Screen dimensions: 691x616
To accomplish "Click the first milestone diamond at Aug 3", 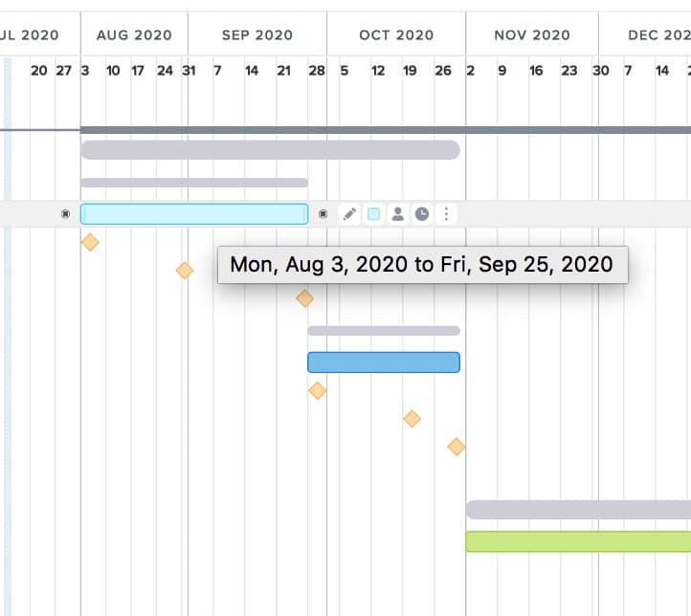I will coord(90,242).
